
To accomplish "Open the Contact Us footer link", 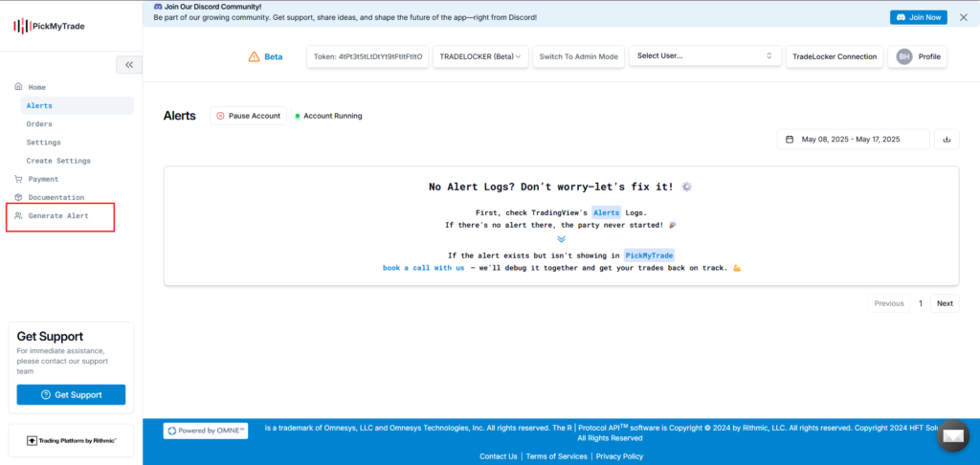I will 498,456.
